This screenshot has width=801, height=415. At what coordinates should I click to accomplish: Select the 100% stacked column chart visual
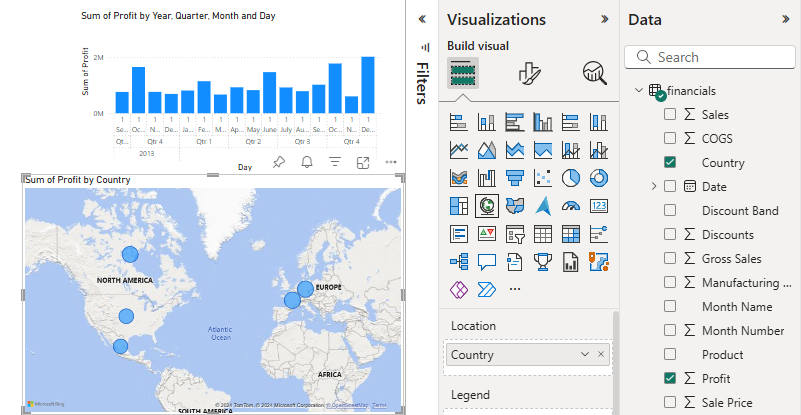598,123
